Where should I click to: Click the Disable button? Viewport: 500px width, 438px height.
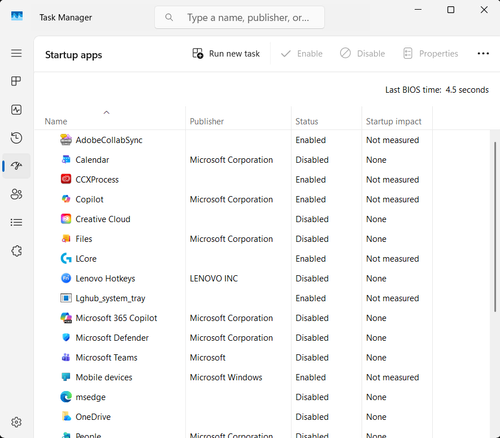(362, 53)
